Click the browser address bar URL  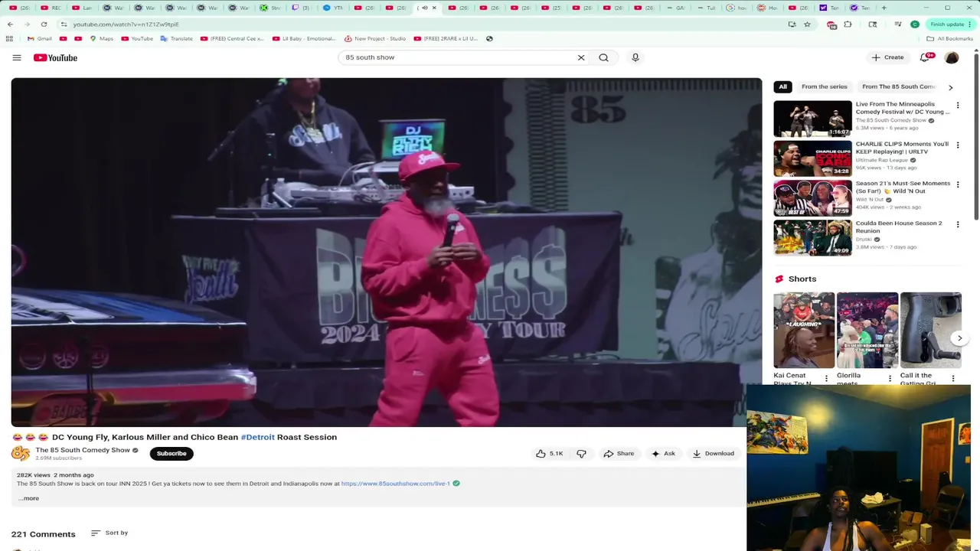pyautogui.click(x=126, y=24)
